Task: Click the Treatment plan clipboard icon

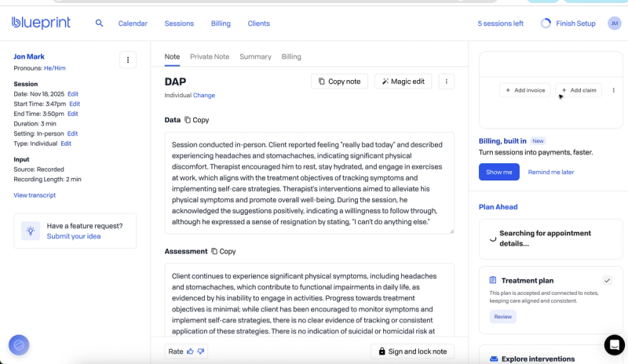Action: coord(493,280)
